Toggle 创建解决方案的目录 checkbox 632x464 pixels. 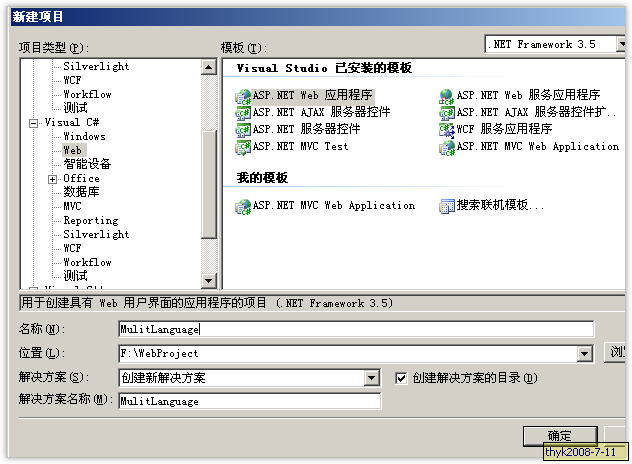click(x=401, y=378)
